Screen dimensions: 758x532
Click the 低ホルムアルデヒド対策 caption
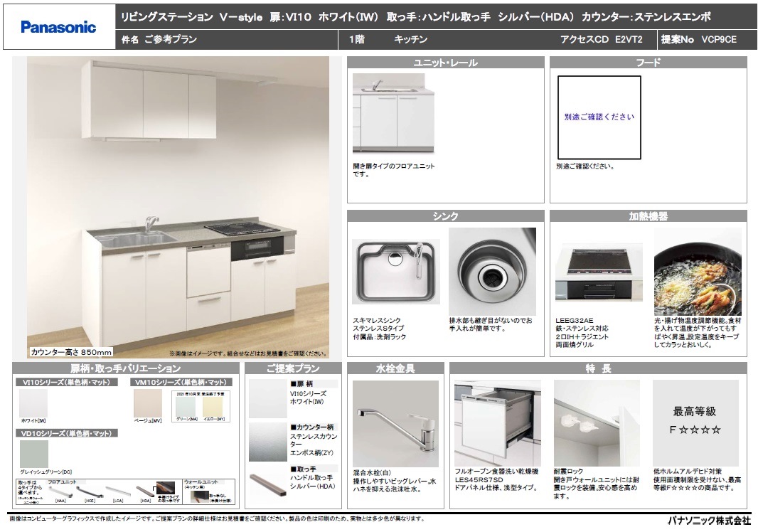click(688, 471)
